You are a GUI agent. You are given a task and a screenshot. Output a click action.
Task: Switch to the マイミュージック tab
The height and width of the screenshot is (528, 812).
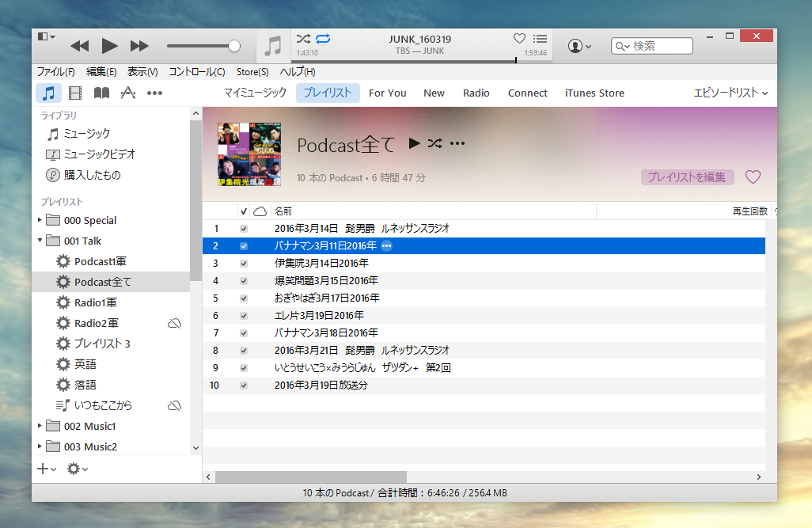tap(255, 93)
